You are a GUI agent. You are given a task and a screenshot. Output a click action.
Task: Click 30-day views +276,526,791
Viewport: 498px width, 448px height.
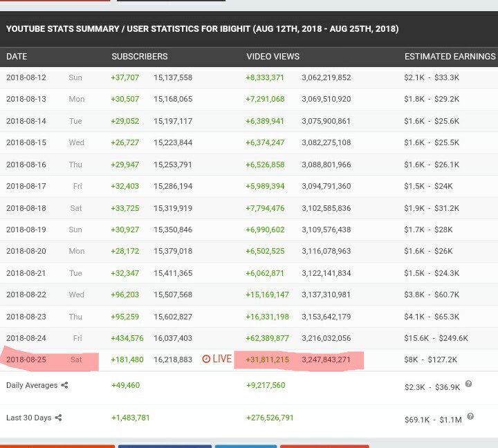(x=270, y=418)
